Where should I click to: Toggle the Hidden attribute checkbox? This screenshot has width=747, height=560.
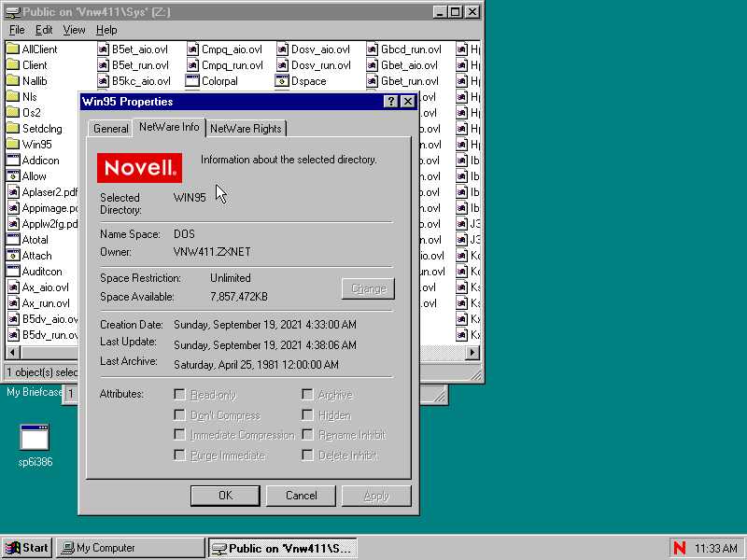tap(308, 415)
